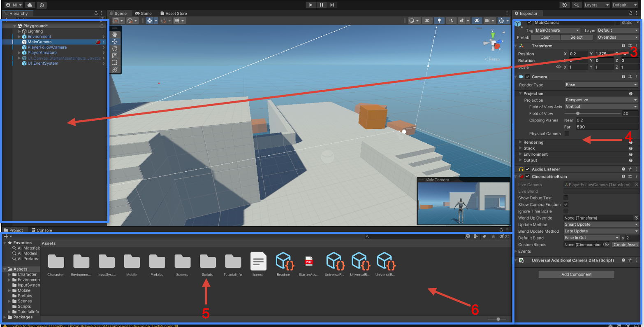The height and width of the screenshot is (327, 644).
Task: Open the Field of View Axis dropdown
Action: (600, 107)
